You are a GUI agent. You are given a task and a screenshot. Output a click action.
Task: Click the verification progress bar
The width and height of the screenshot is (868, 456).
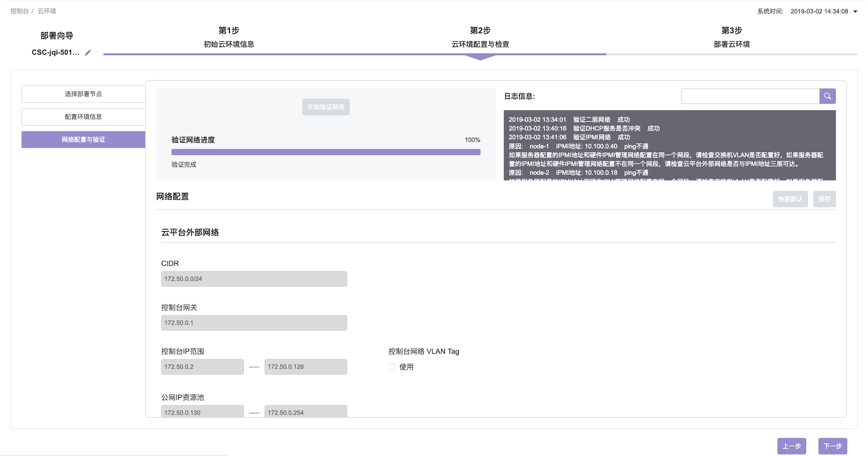coord(326,152)
